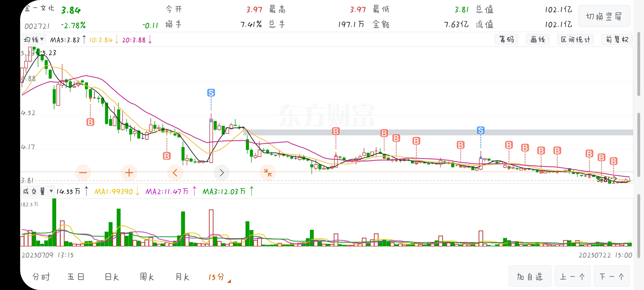
Task: Click the magenta 20:3.88 MA label
Action: pos(134,40)
